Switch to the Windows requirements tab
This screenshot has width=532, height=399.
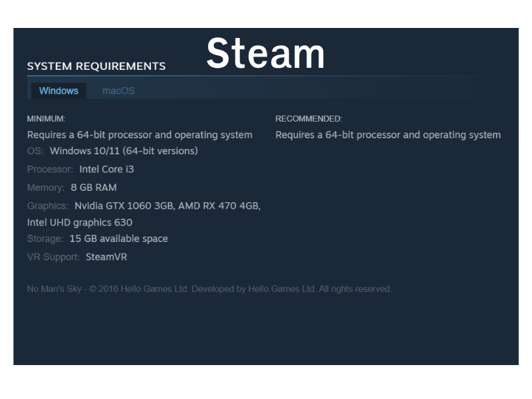[59, 90]
